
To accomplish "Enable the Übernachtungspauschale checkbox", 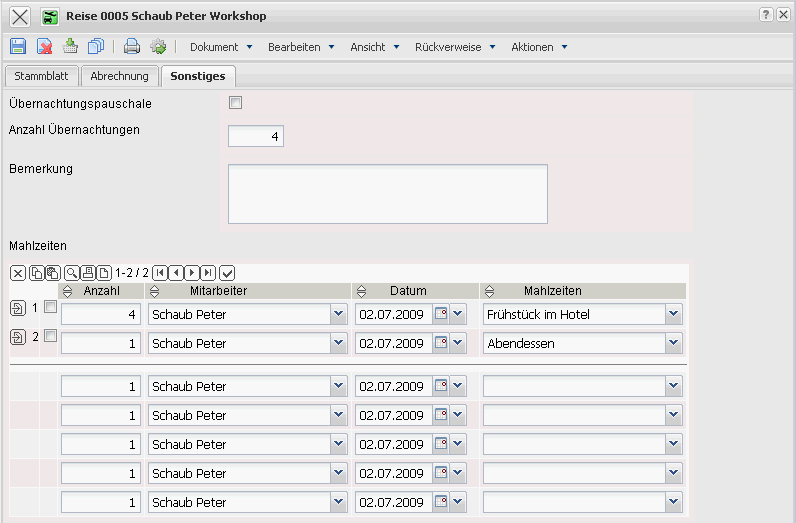I will pos(236,102).
